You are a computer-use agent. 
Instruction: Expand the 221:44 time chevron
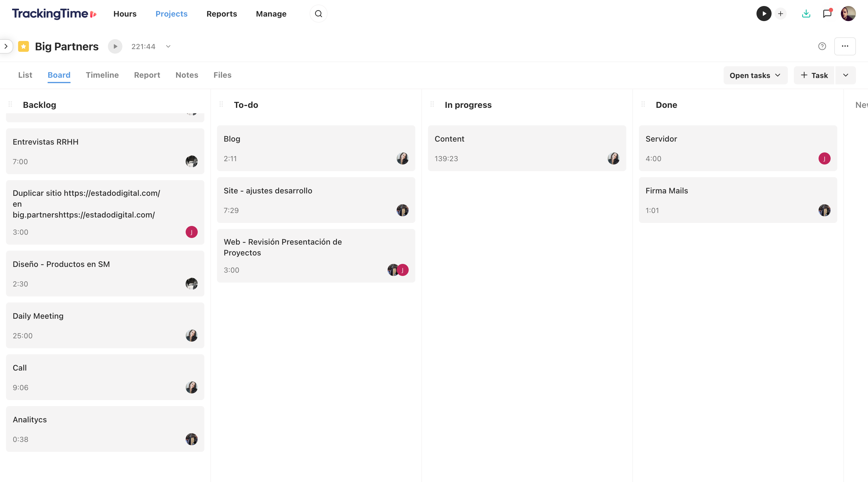tap(168, 46)
